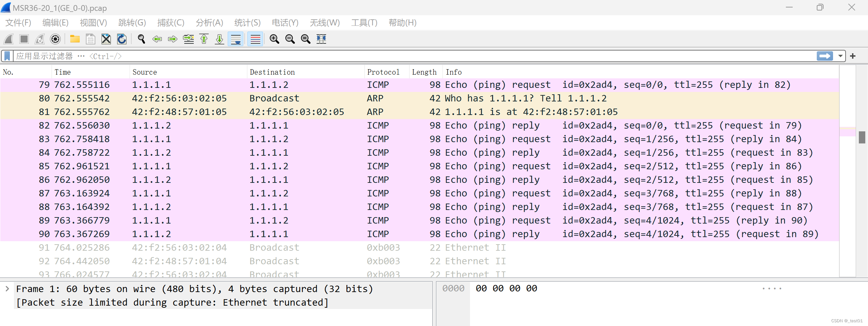Toggle packet list colorize rules
The image size is (868, 326).
point(255,39)
